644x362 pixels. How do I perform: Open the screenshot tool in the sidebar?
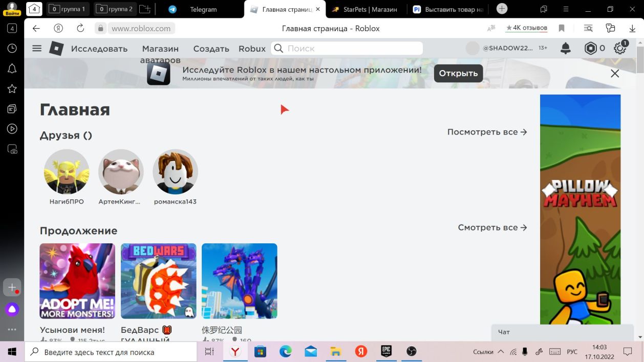[x=12, y=149]
